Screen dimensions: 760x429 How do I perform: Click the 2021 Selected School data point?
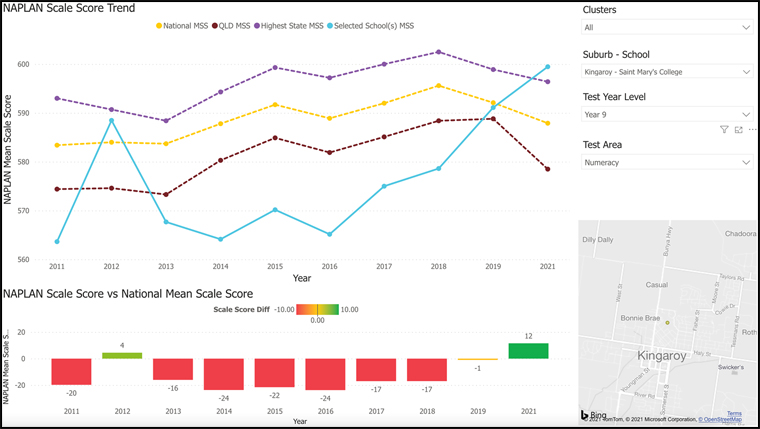pyautogui.click(x=547, y=67)
